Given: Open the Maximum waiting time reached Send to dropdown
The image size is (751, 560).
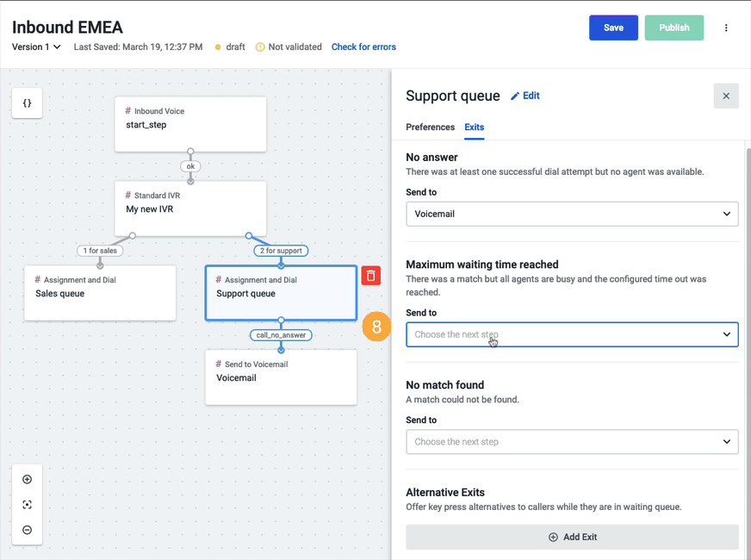Looking at the screenshot, I should [572, 334].
